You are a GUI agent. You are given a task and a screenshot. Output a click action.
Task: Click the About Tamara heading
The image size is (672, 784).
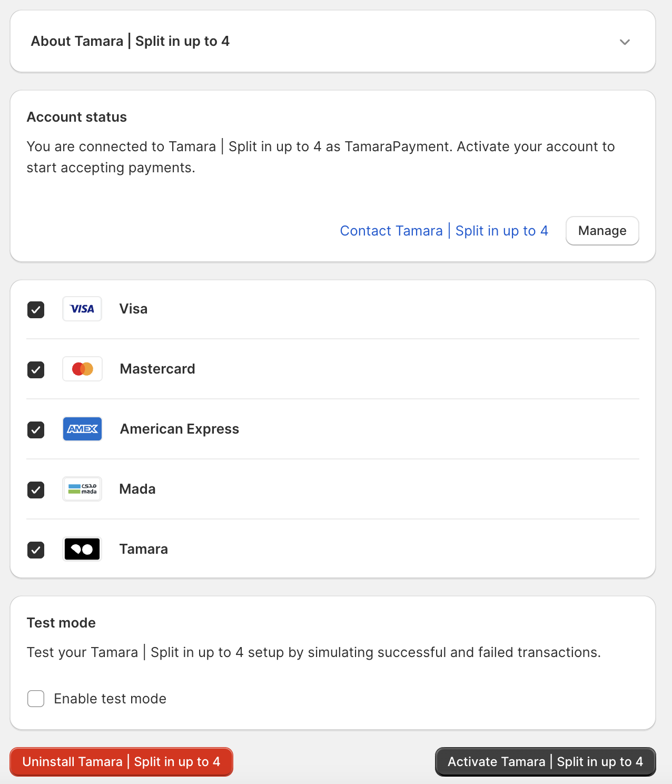click(x=130, y=41)
